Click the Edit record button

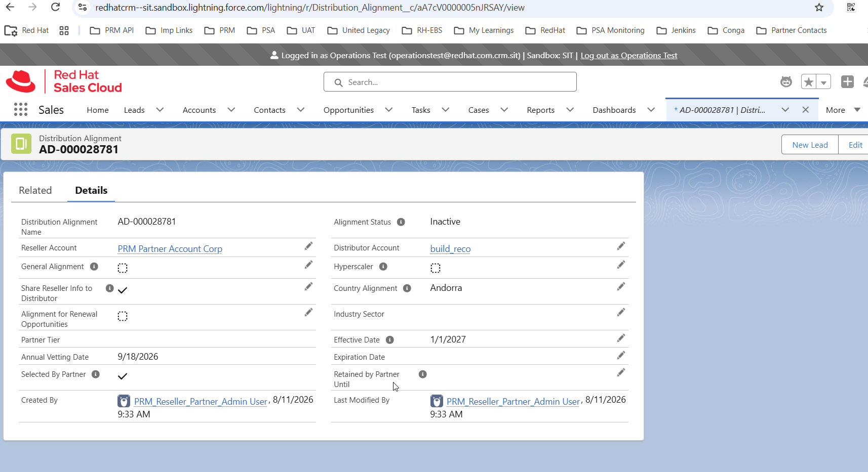[855, 145]
